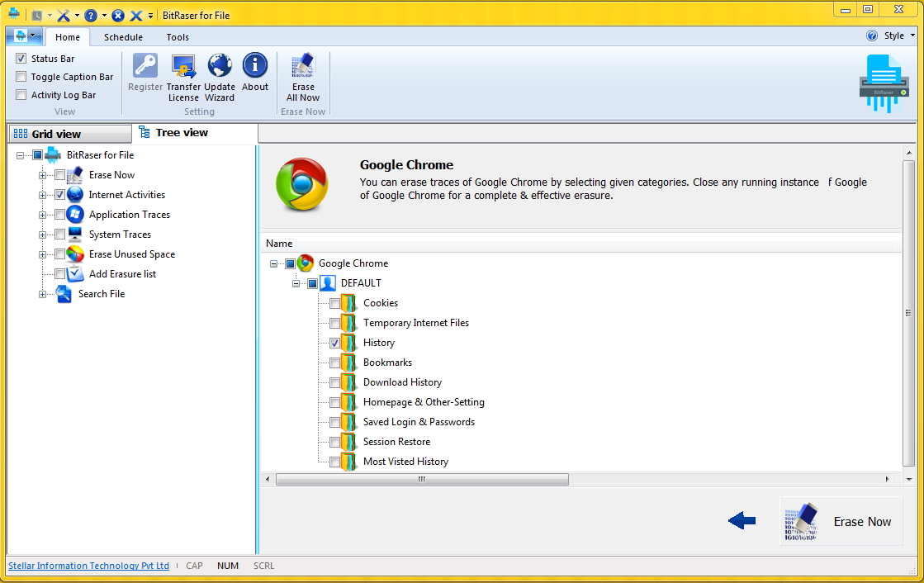924x583 pixels.
Task: Click the round blue close icon in quick access
Action: (118, 16)
